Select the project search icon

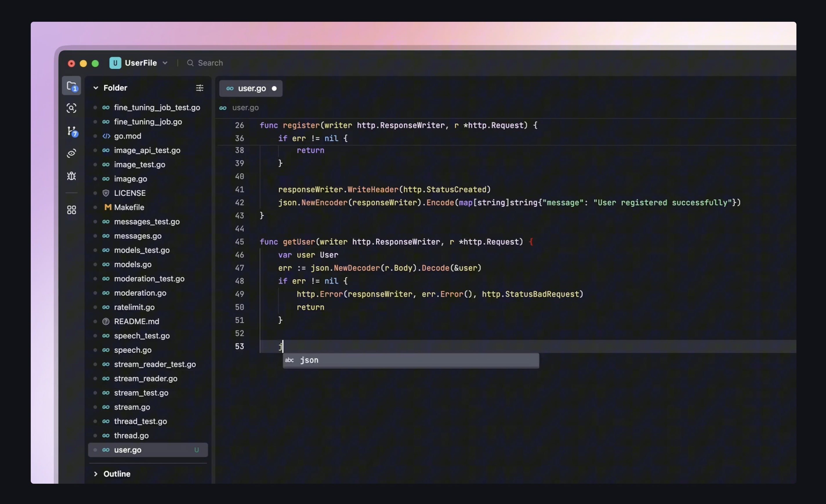[x=71, y=108]
